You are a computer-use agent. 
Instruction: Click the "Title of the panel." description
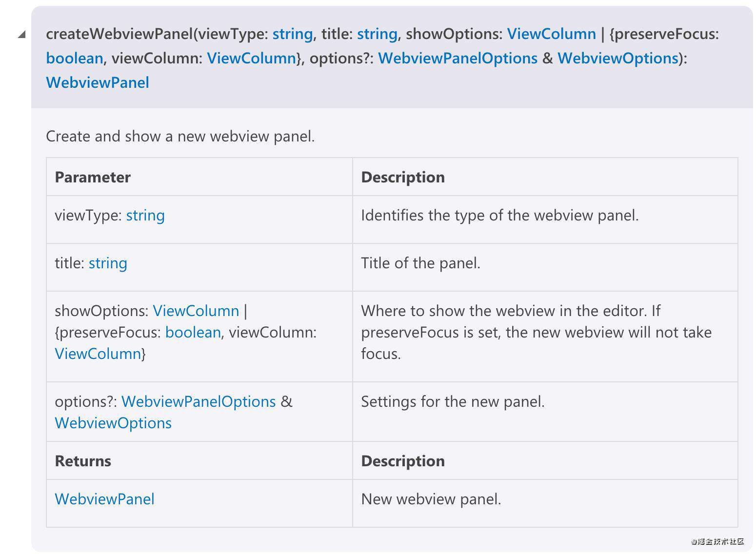[421, 263]
